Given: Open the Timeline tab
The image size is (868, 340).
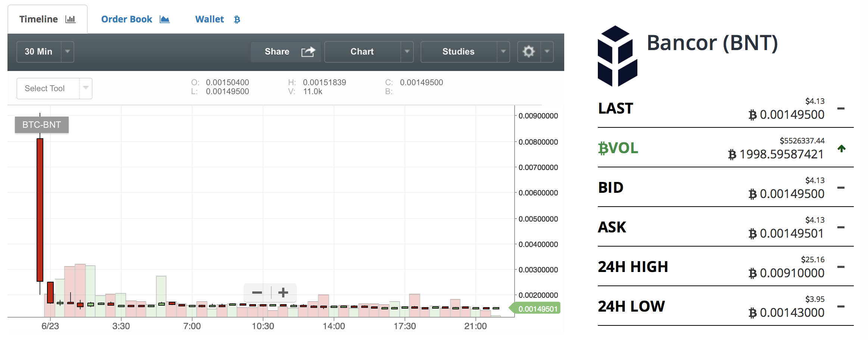Looking at the screenshot, I should 47,19.
